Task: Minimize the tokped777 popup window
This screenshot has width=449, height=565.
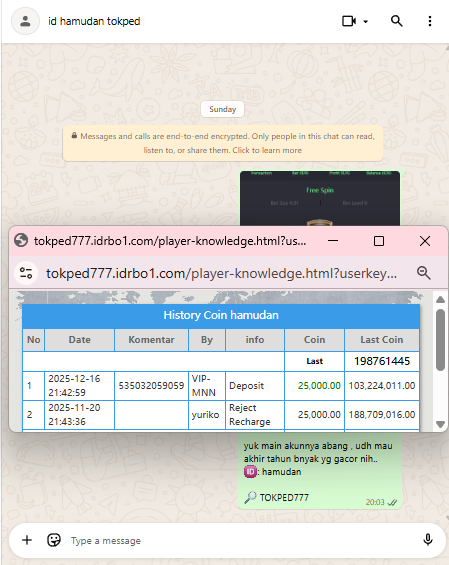Action: [333, 241]
